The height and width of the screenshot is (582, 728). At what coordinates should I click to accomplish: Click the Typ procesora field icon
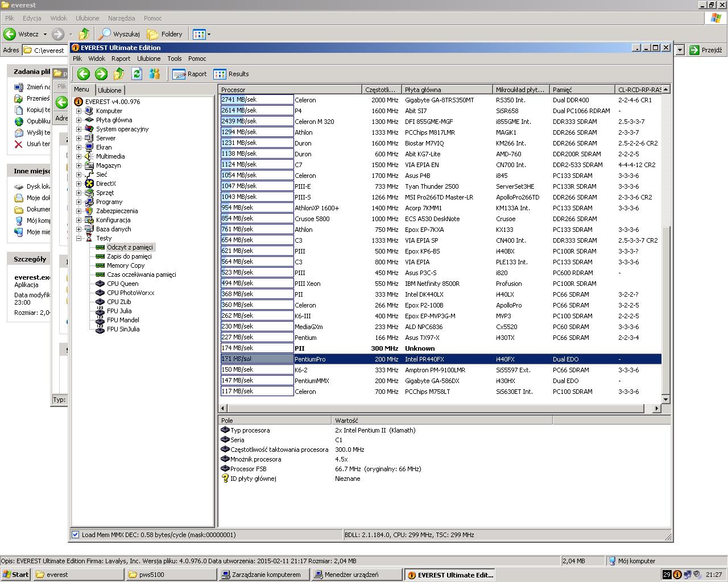(225, 430)
